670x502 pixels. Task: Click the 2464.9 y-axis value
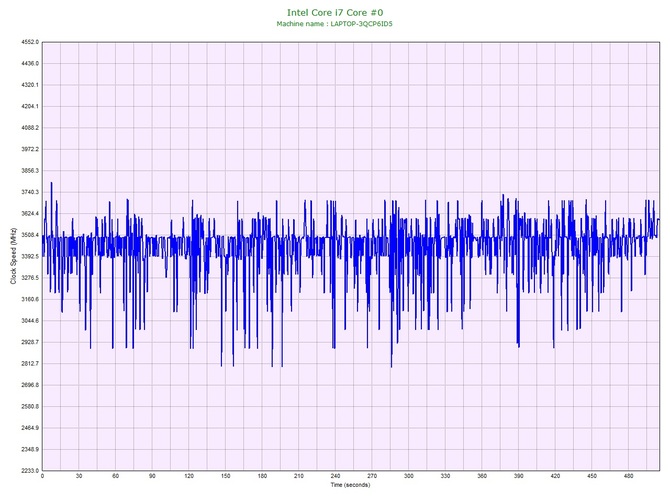click(x=30, y=428)
